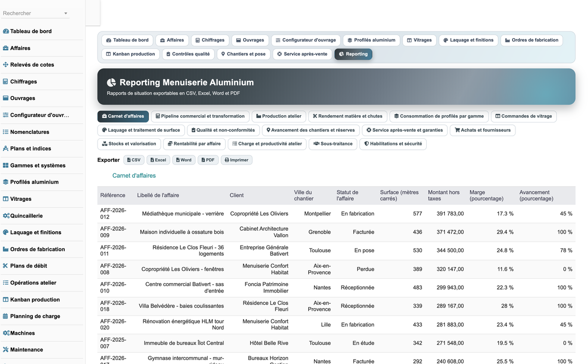The image size is (588, 364).
Task: Click the Affaires briefcase icon in sidebar
Action: pos(6,48)
